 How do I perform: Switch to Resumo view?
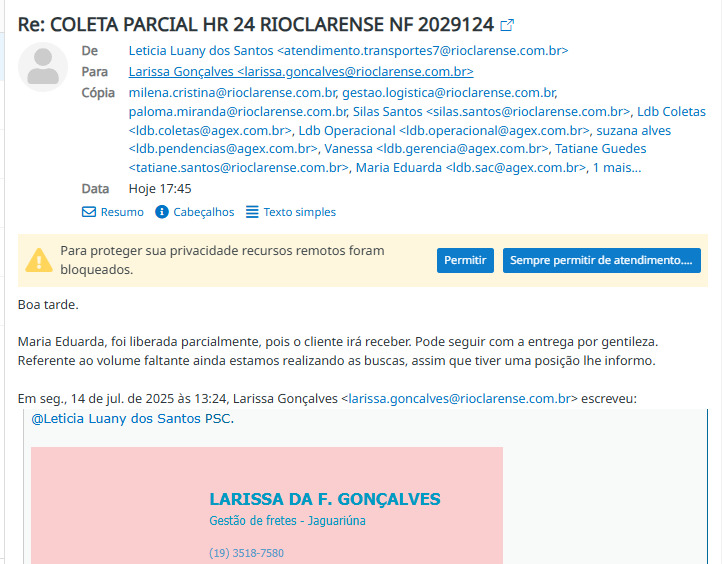click(x=112, y=212)
